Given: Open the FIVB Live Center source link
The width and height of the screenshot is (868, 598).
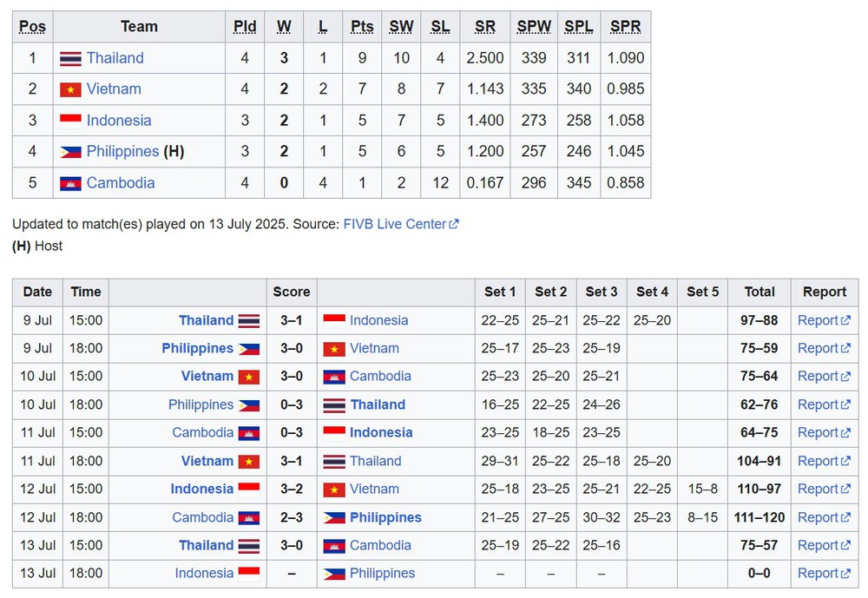Looking at the screenshot, I should click(x=395, y=224).
